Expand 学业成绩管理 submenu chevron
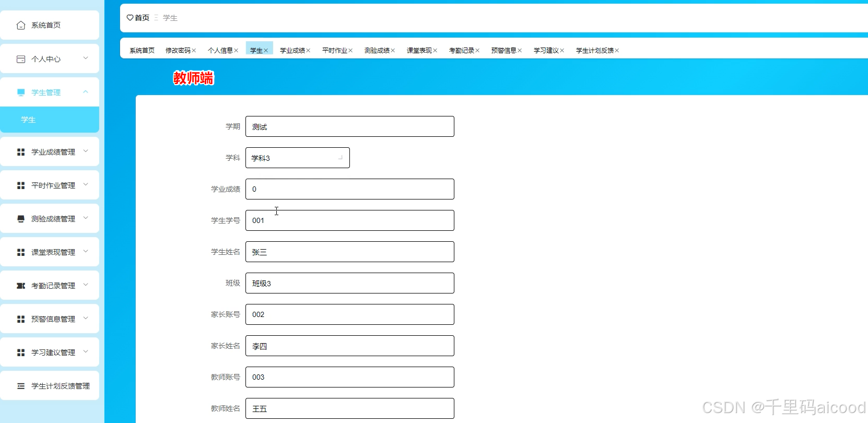The height and width of the screenshot is (423, 868). pyautogui.click(x=86, y=151)
